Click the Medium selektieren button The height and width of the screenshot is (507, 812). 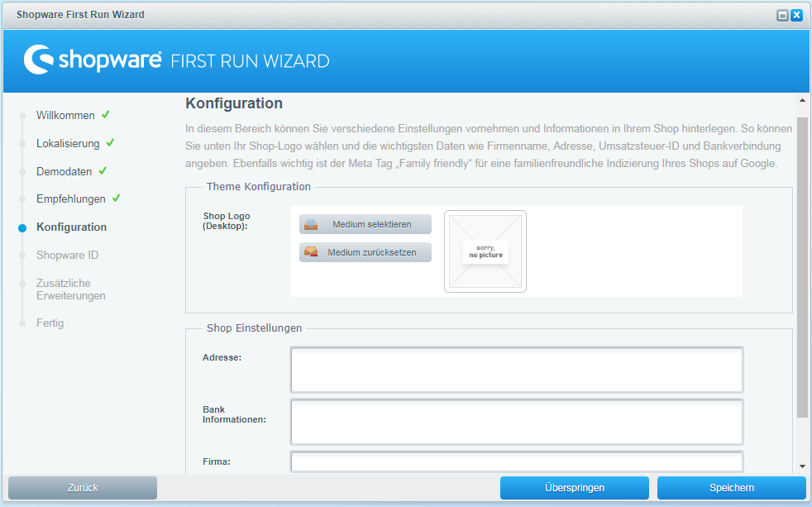(x=365, y=224)
